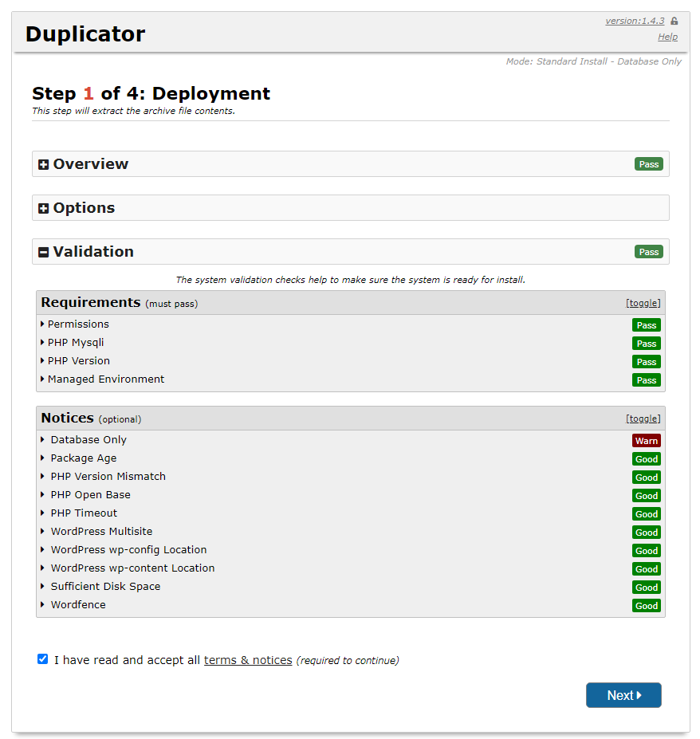
Task: Click the Good badge next to Wordfence
Action: 647,605
